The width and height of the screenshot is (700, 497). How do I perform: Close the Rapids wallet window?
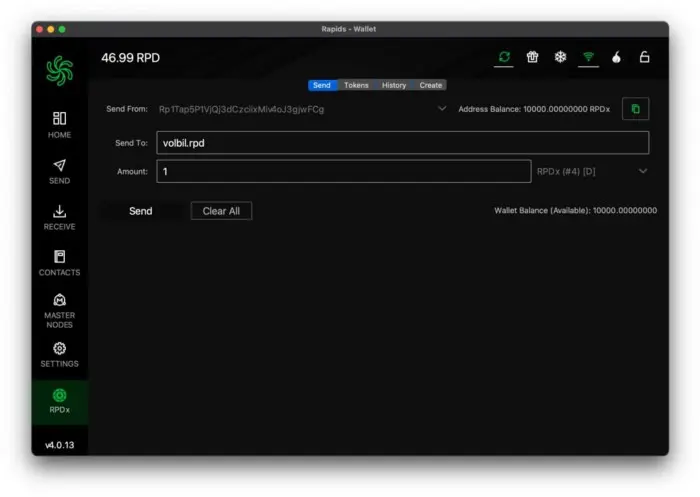click(x=39, y=29)
